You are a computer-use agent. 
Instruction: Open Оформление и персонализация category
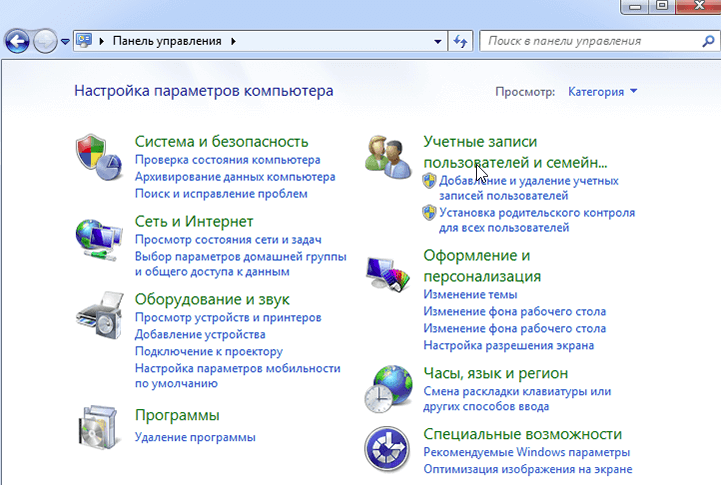click(x=482, y=266)
